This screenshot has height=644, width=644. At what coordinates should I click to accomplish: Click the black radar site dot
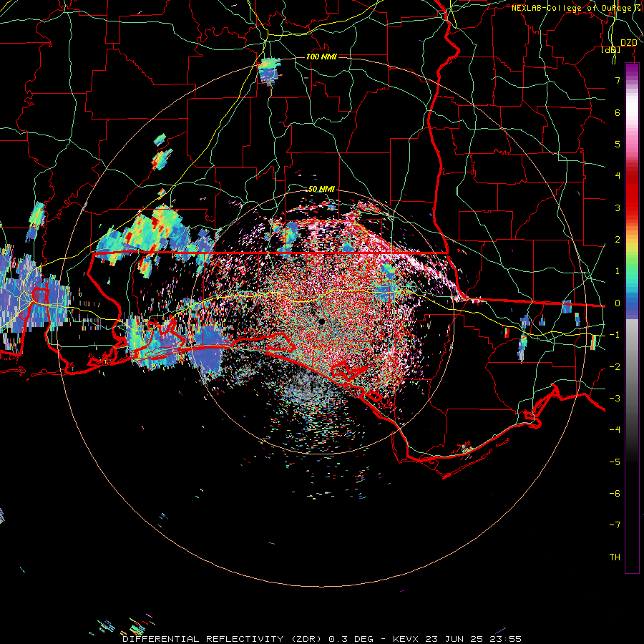321,321
